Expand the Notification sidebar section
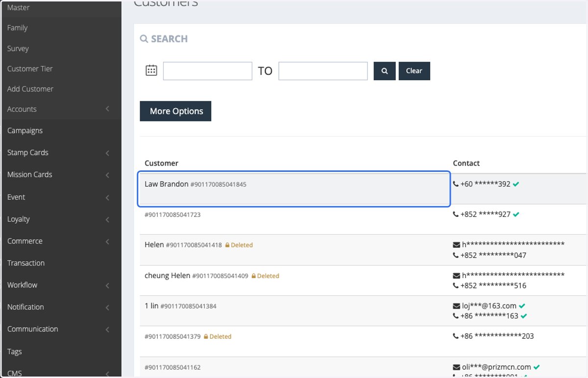 pyautogui.click(x=61, y=307)
